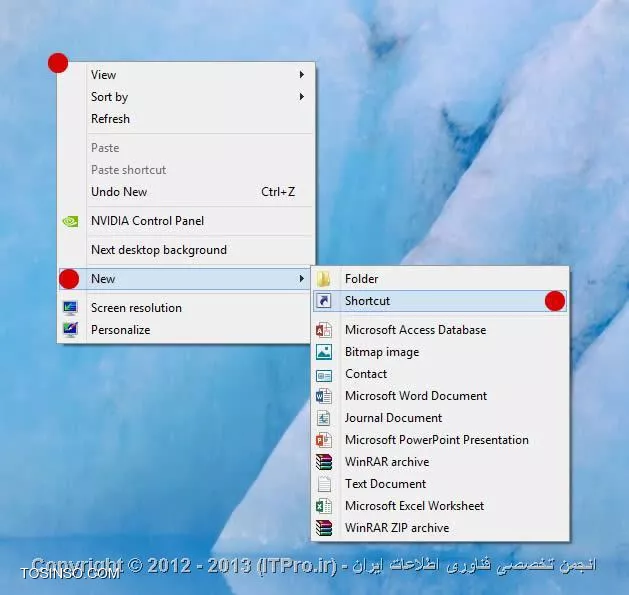This screenshot has width=629, height=595.
Task: Click the Journal Document icon
Action: (324, 418)
